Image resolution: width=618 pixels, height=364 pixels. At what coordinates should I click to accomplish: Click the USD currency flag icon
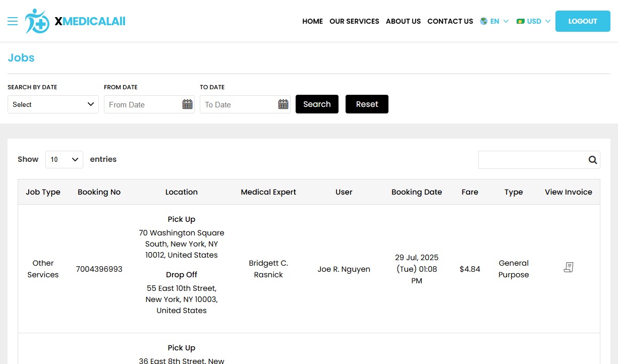[521, 21]
